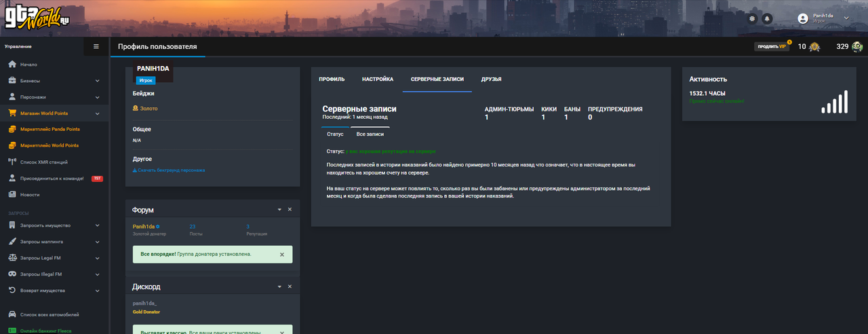
Task: Select the Статус sub-tab
Action: [335, 134]
